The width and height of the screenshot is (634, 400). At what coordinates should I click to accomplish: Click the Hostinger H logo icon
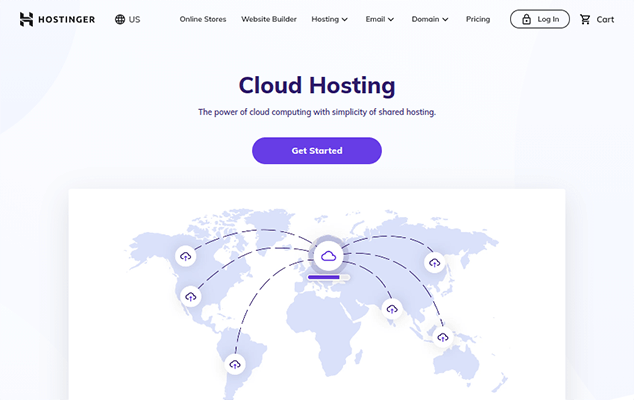pos(26,19)
